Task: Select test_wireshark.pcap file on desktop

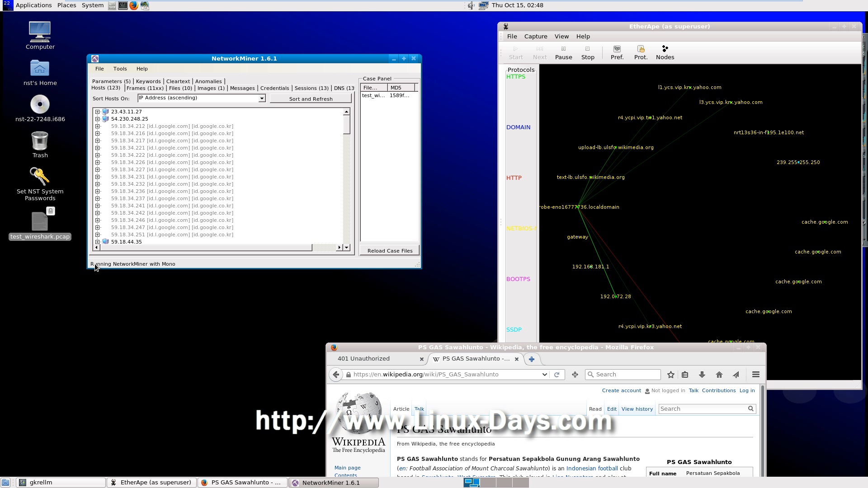Action: tap(40, 224)
